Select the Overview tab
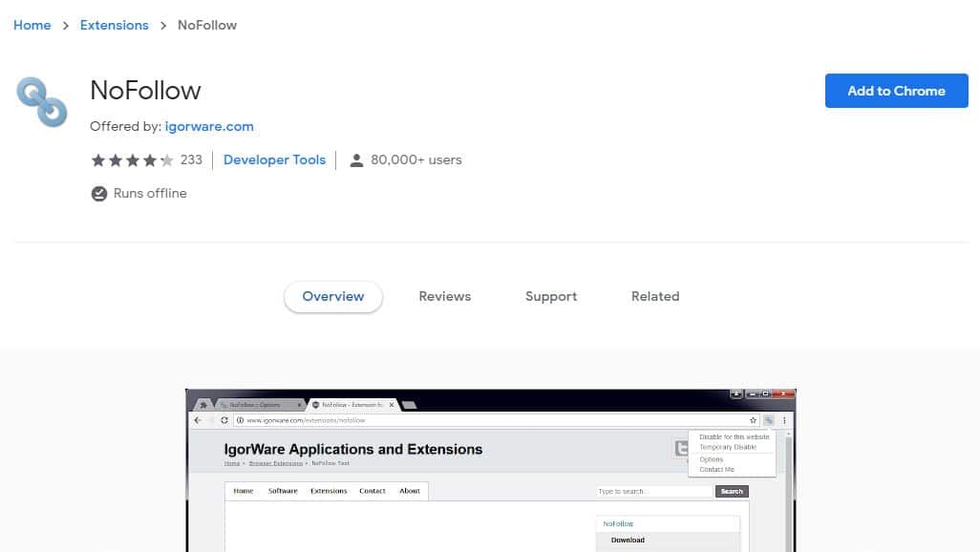Screen dimensions: 980x552 (x=333, y=296)
